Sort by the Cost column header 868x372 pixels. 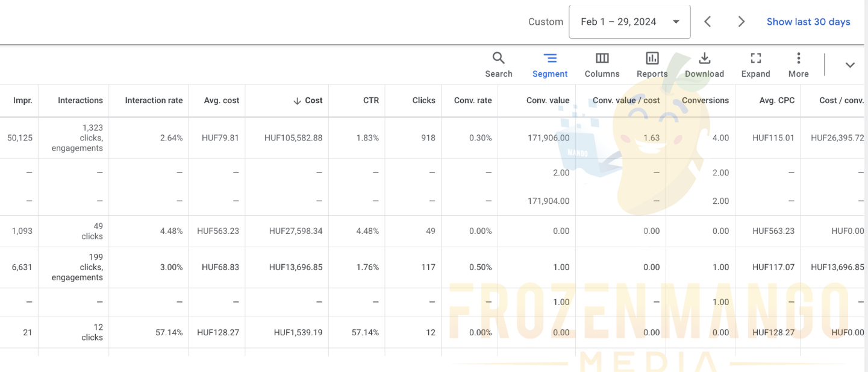(x=313, y=101)
